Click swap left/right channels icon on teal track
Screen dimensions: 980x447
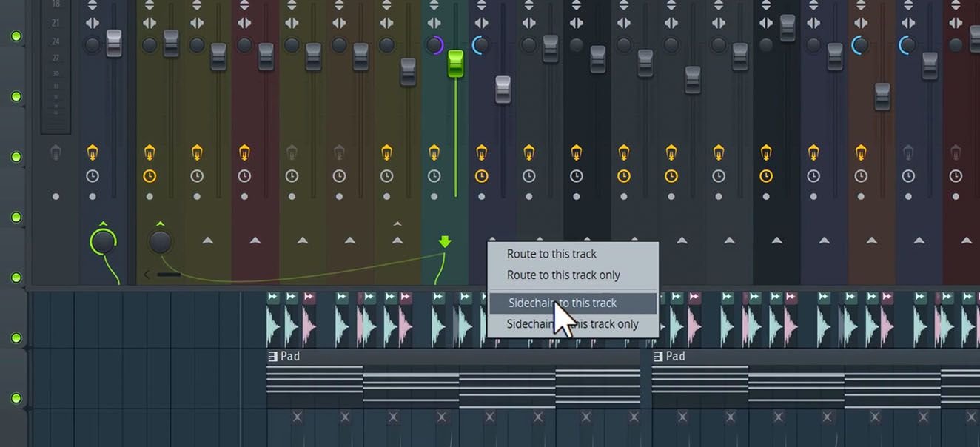click(x=434, y=23)
